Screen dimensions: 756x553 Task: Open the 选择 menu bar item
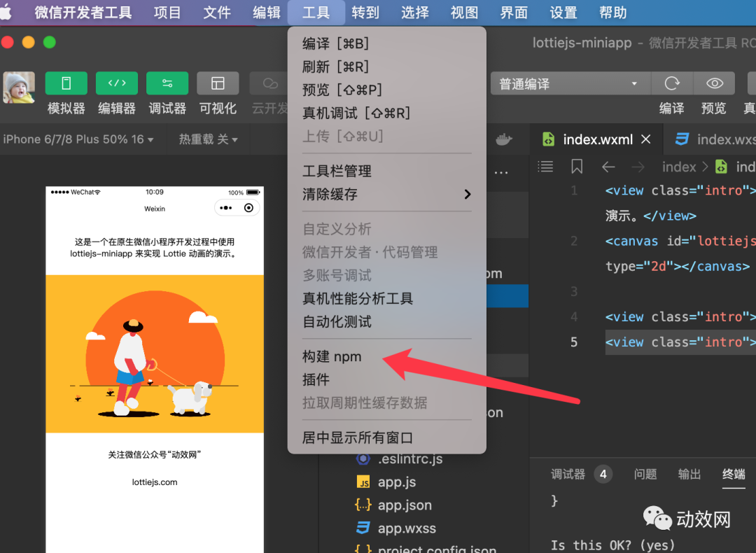pos(415,13)
